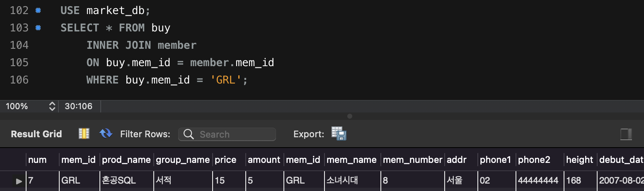Viewport: 644px width, 191px height.
Task: Click the line number 105
Action: point(19,62)
